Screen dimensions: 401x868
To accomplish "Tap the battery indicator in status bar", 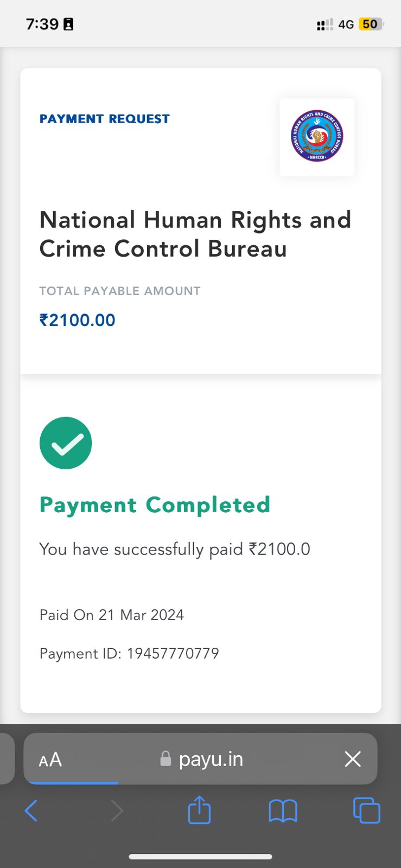I will (371, 24).
